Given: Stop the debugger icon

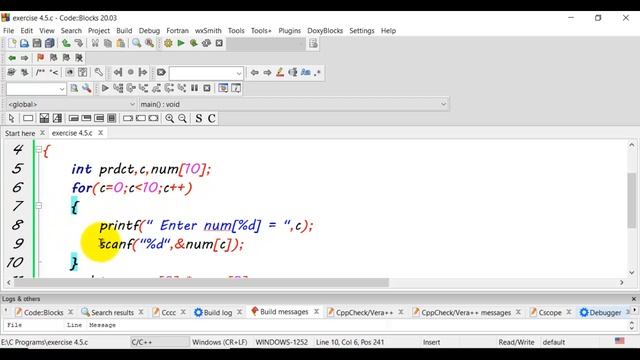Looking at the screenshot, I should [x=207, y=88].
